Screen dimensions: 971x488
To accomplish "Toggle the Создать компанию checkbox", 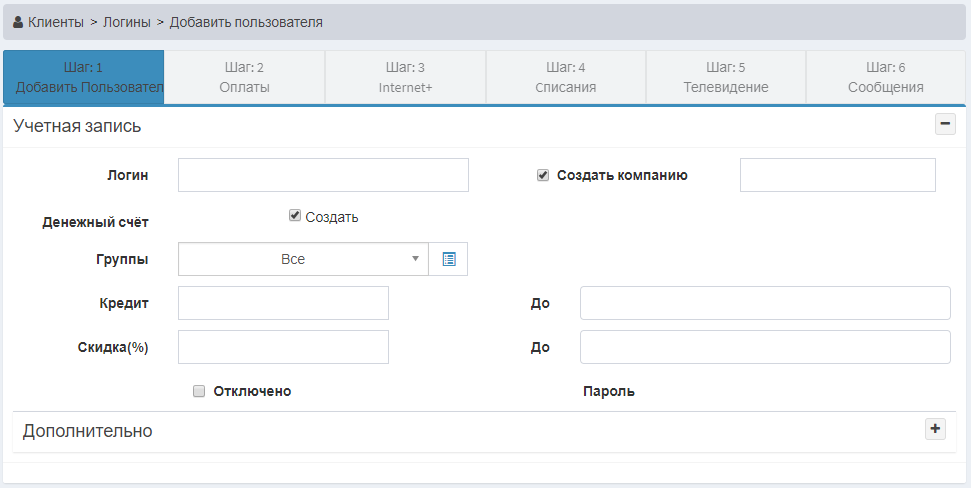I will (543, 175).
